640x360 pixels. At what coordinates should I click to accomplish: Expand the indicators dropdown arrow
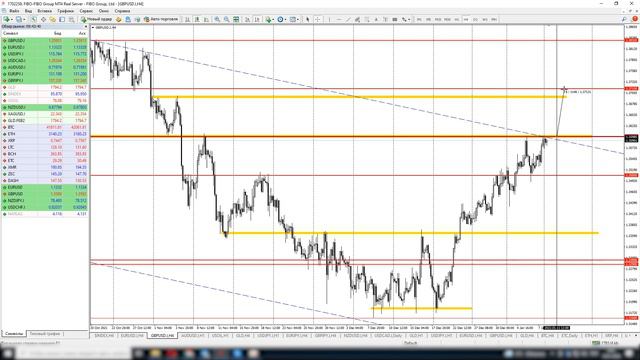[273, 20]
